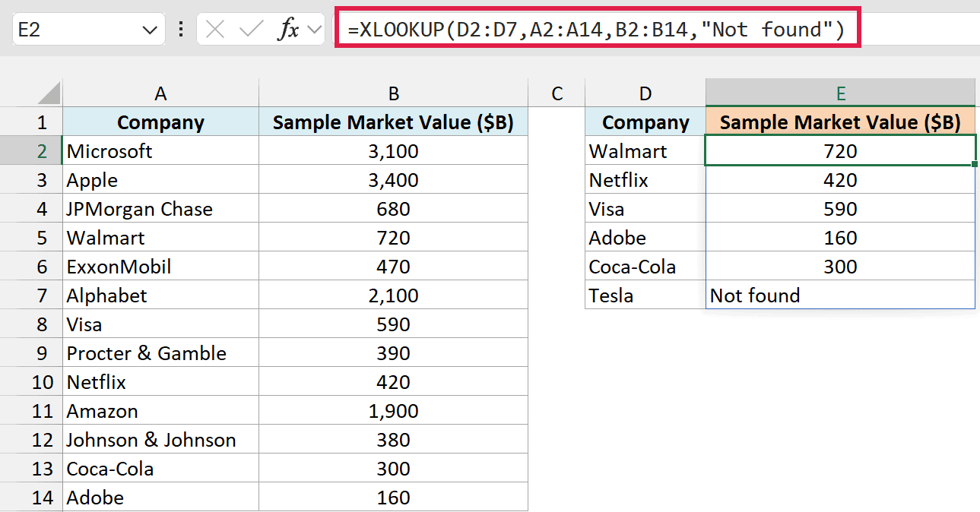Select column A header

(x=160, y=93)
